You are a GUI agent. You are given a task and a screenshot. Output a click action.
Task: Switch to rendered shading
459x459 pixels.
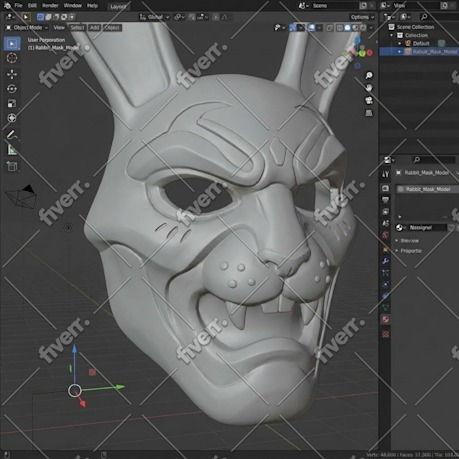point(363,28)
